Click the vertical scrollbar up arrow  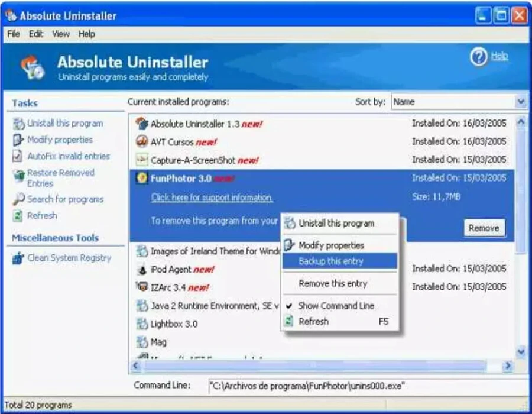click(x=521, y=121)
